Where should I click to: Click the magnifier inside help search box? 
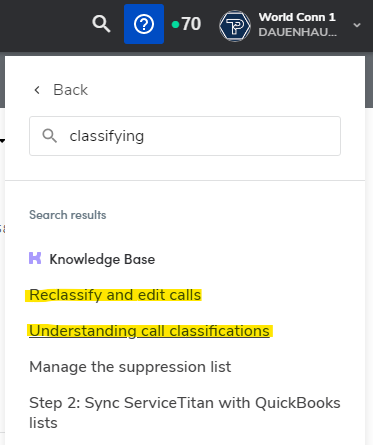point(50,136)
